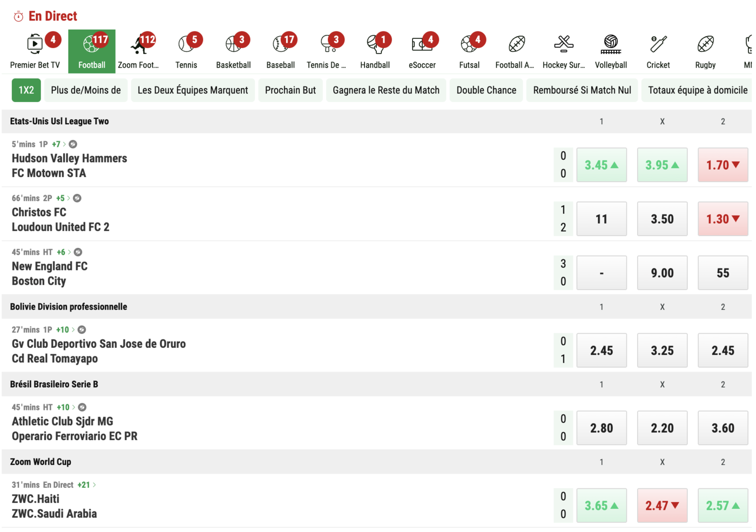Click Brésil Brasileiro Serie B header
Viewport: 756px width, 532px height.
pos(54,385)
